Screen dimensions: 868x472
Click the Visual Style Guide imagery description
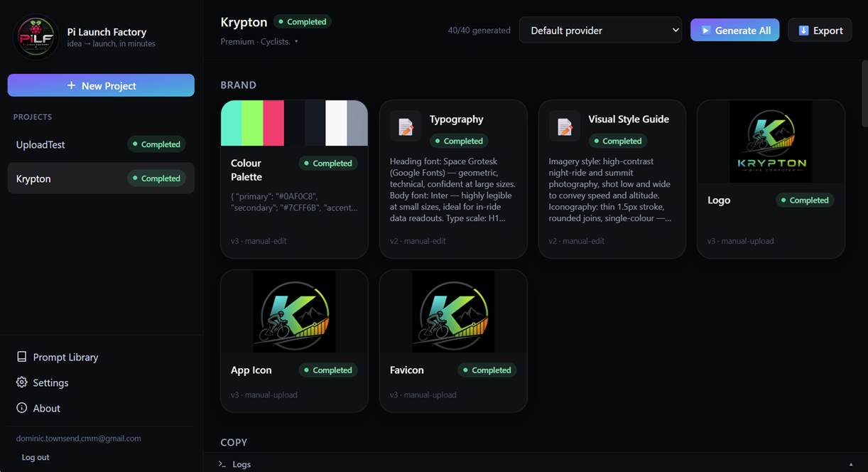tap(610, 190)
